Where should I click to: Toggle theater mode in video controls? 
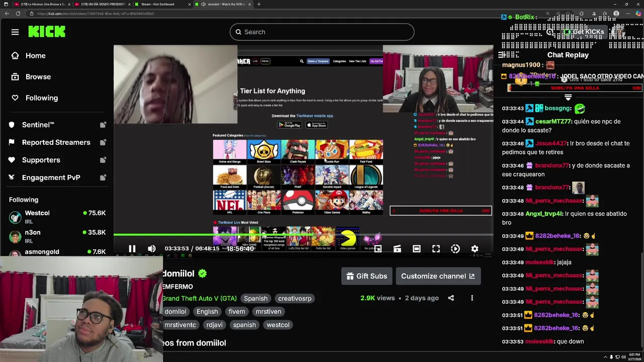417,249
